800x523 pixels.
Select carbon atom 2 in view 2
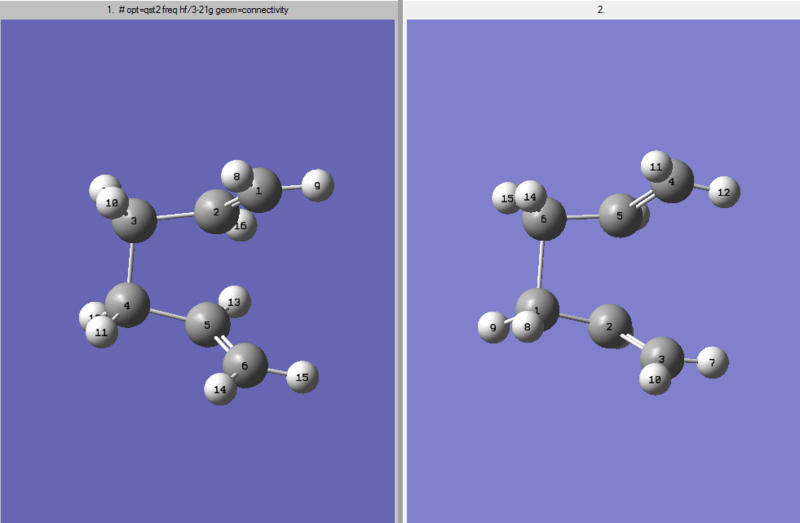[610, 327]
